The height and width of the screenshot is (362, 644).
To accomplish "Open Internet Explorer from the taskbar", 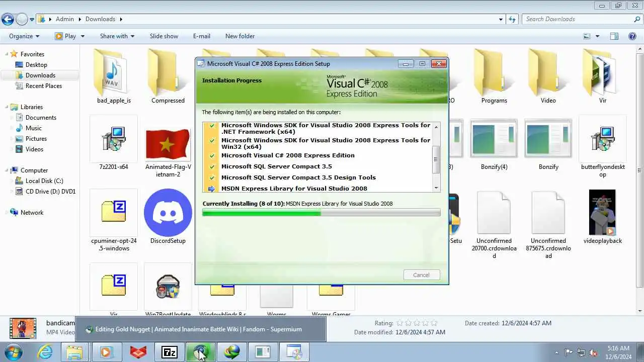I will coord(45,352).
